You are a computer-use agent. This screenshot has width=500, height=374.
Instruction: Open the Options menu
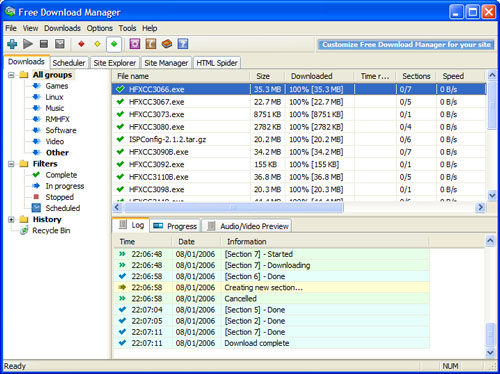[100, 28]
